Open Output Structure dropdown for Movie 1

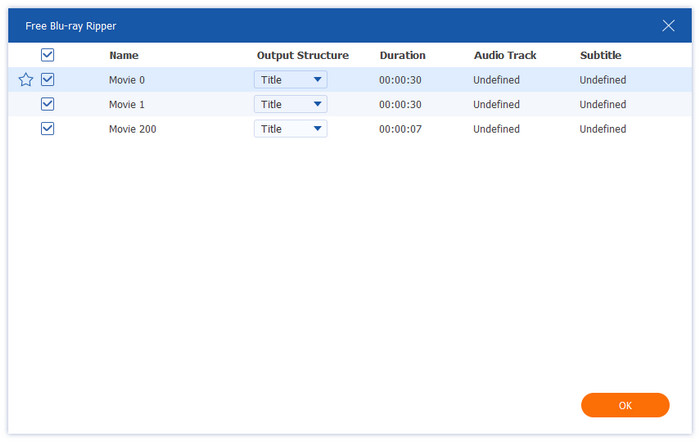pyautogui.click(x=290, y=104)
